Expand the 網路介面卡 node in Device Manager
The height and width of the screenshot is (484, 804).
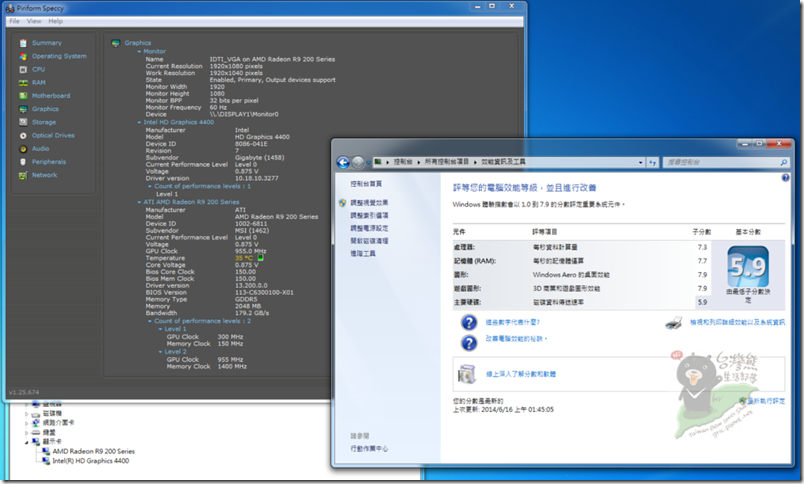27,423
